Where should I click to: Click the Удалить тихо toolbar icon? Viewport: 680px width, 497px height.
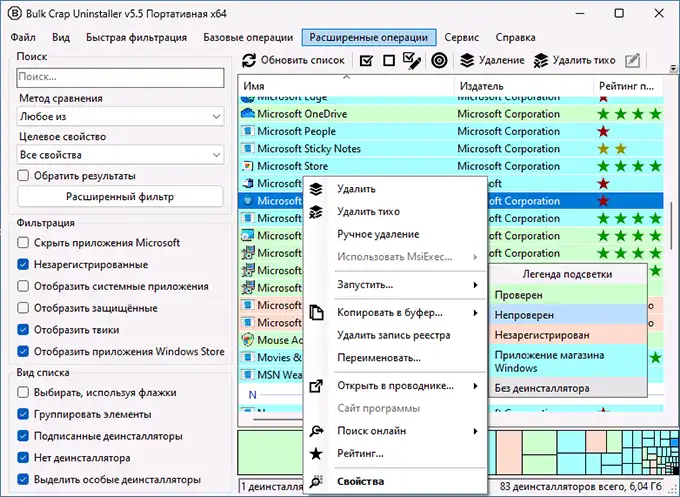click(x=541, y=60)
